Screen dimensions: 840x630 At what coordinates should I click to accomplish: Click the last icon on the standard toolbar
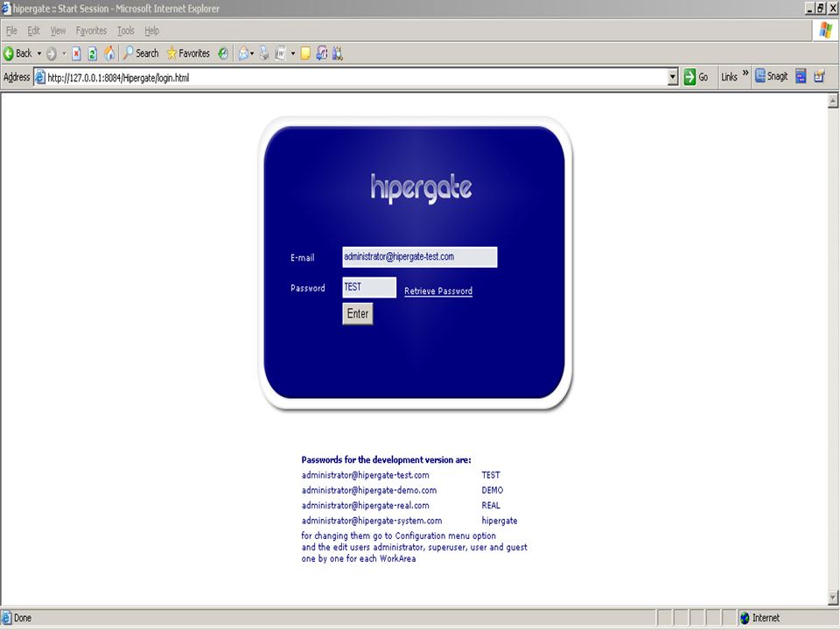(338, 53)
